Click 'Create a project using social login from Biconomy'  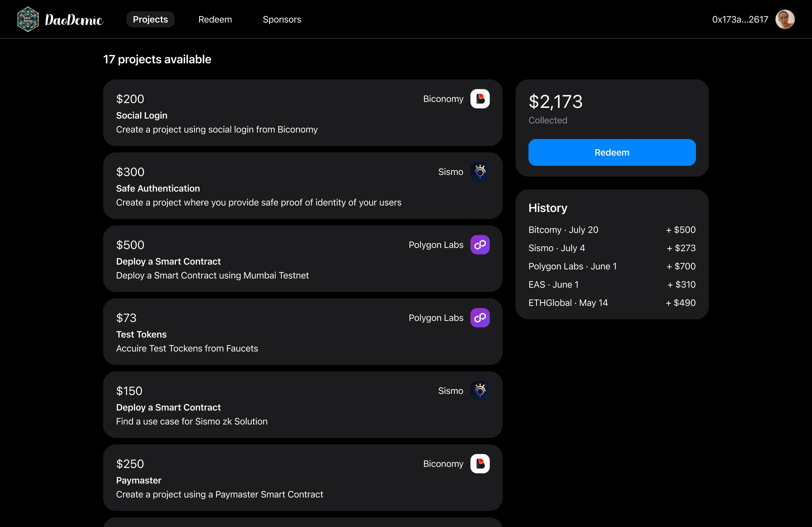(217, 130)
